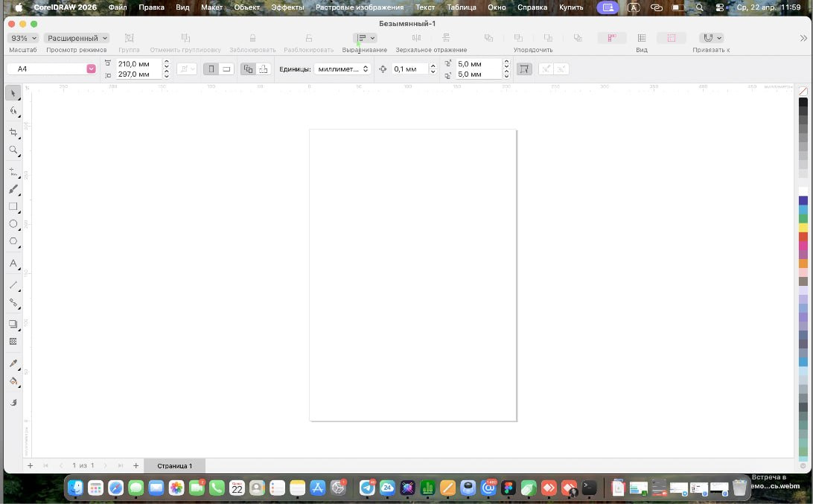
Task: Open the Расширенный view mode dropdown
Action: [x=77, y=38]
